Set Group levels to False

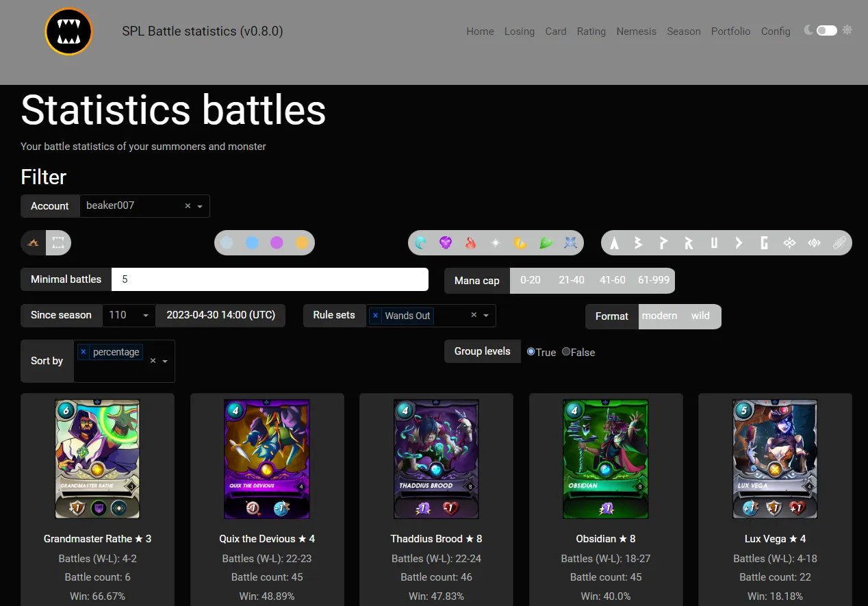coord(566,351)
